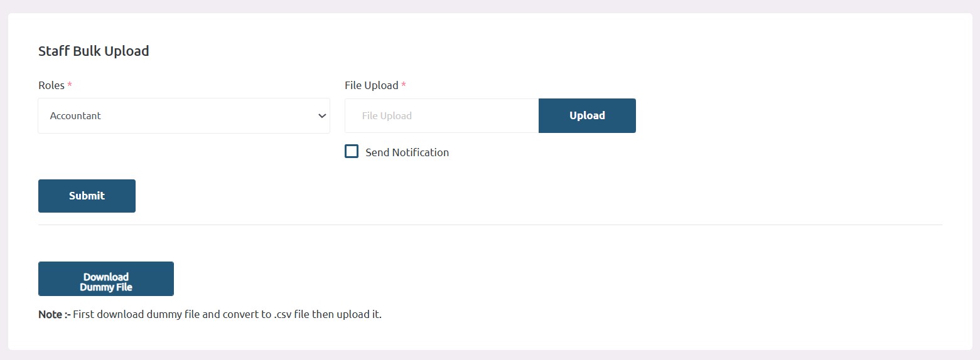Click the Roles field label

click(x=51, y=85)
